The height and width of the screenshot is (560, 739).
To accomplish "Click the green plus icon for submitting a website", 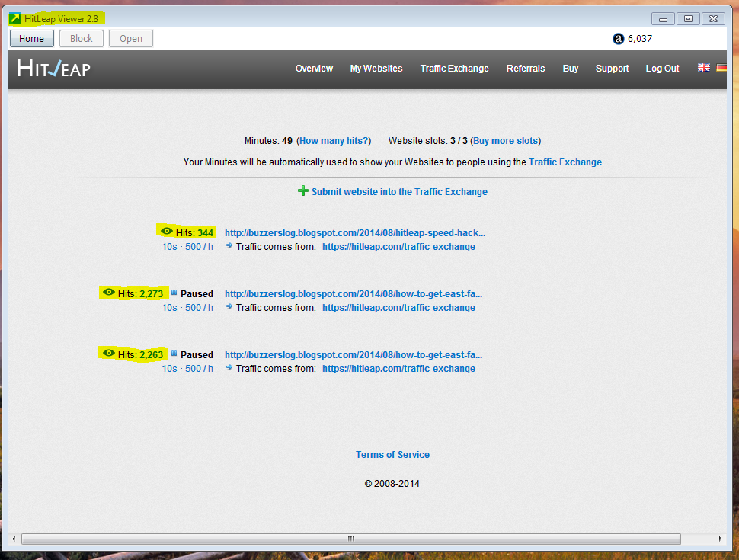I will point(303,191).
